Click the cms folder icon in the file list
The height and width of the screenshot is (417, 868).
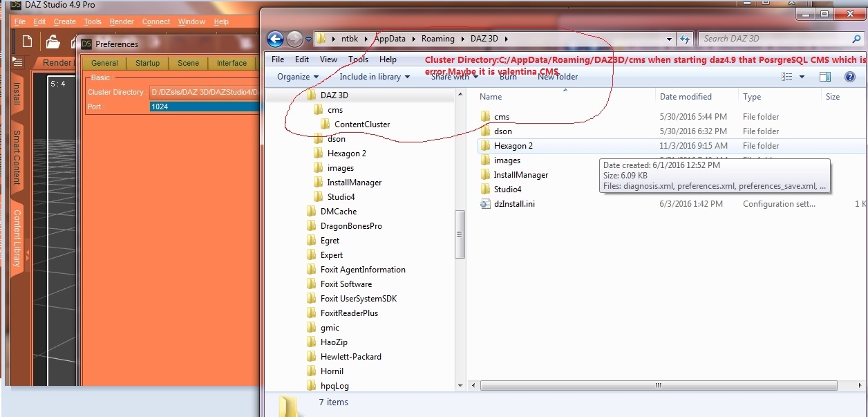485,116
